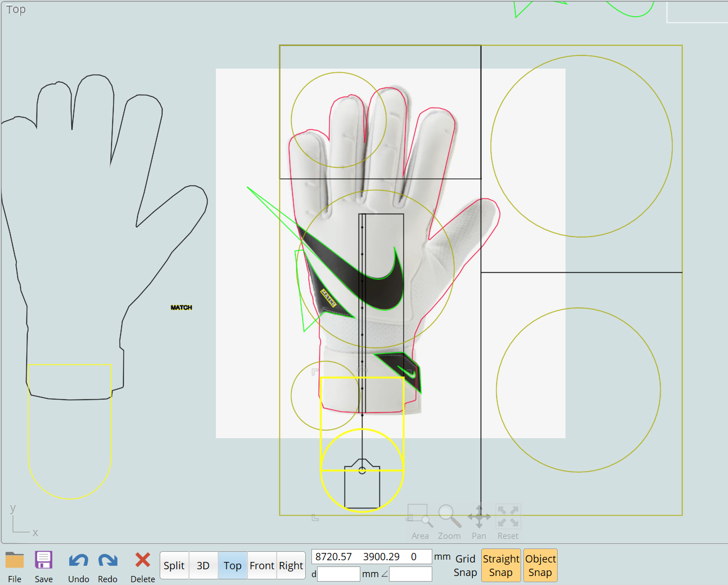Viewport: 728px width, 585px height.
Task: Switch to Right view
Action: pos(291,565)
